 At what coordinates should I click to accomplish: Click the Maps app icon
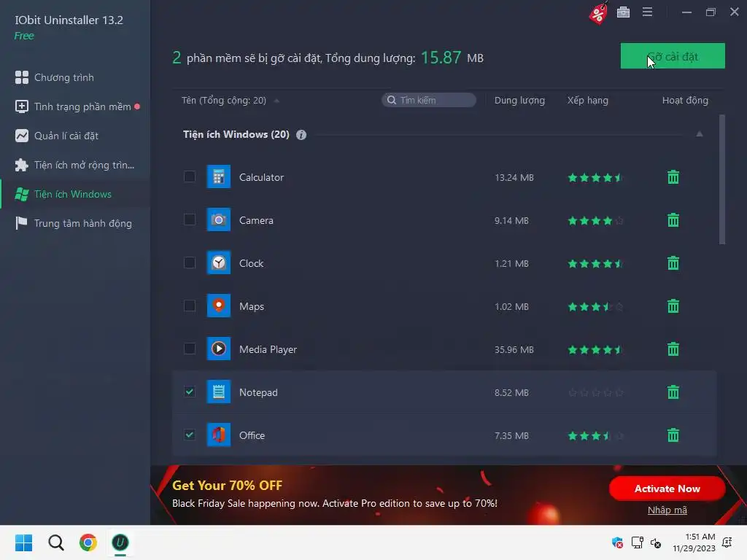pos(219,306)
